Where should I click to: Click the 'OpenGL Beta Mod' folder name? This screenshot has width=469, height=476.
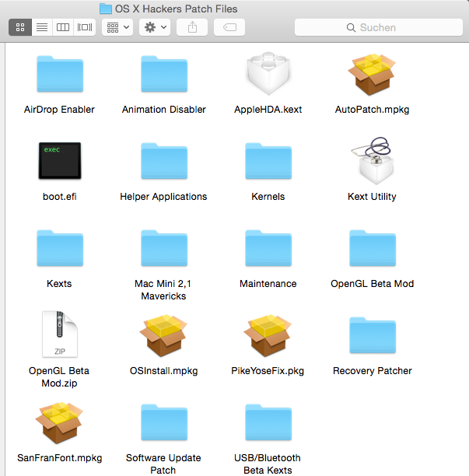pyautogui.click(x=372, y=284)
